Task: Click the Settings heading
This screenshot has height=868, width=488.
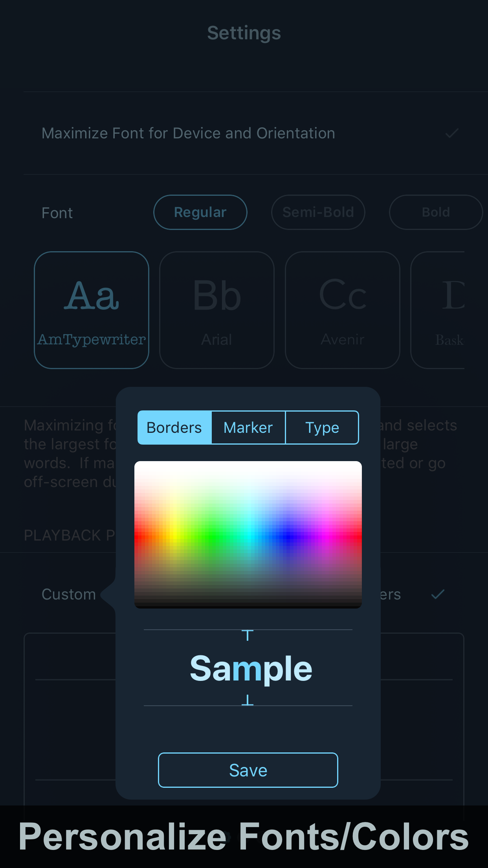Action: 244,33
